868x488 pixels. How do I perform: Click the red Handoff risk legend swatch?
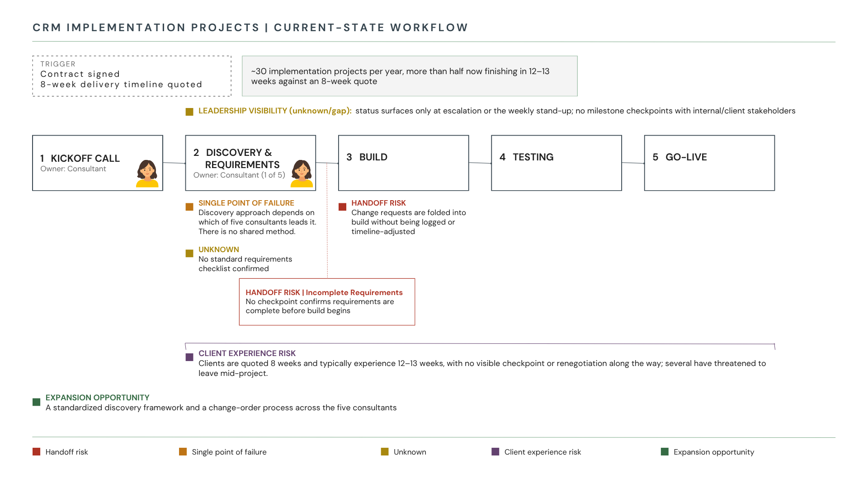(x=37, y=452)
